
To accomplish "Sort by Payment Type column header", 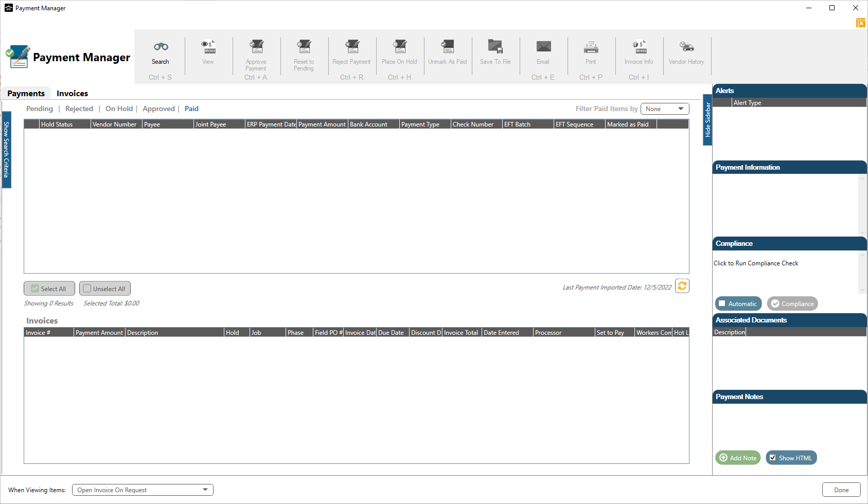I will point(426,124).
